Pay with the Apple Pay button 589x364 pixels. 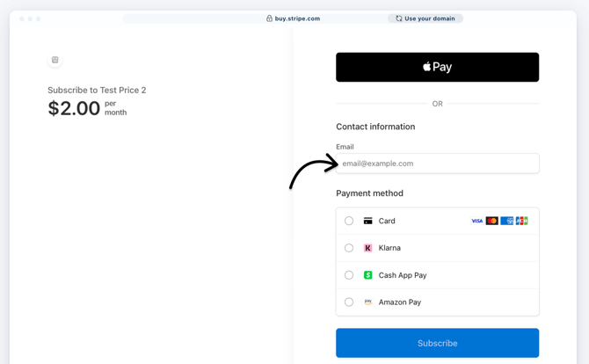[437, 67]
